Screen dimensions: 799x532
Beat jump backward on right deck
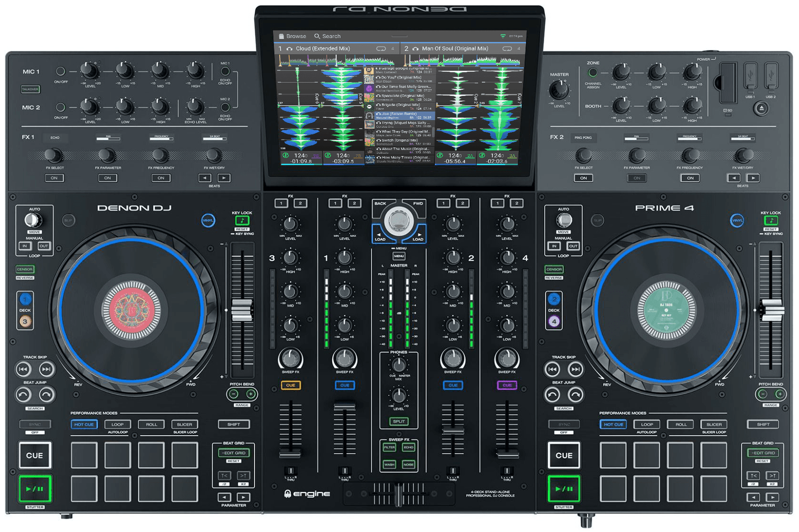[552, 395]
